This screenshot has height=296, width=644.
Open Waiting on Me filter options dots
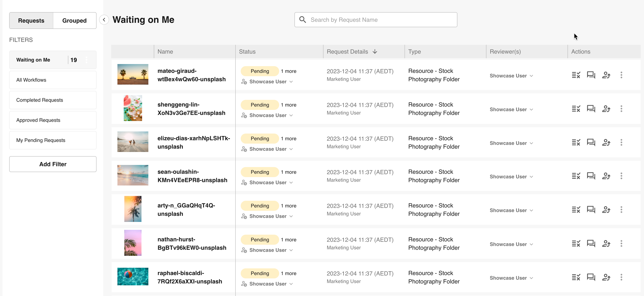87,60
